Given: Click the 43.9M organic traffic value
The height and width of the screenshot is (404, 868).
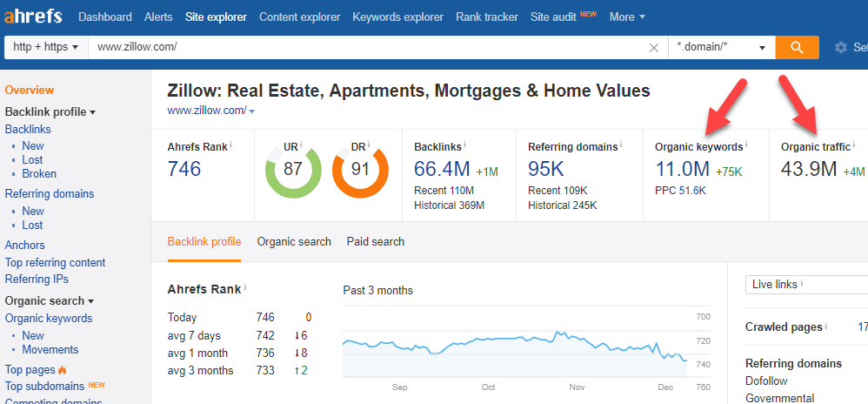Looking at the screenshot, I should pyautogui.click(x=809, y=168).
